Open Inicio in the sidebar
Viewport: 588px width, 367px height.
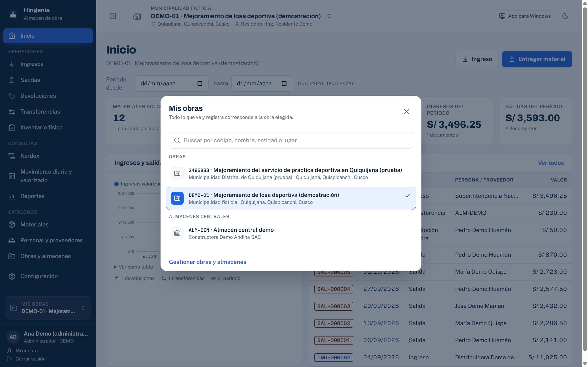(x=48, y=36)
